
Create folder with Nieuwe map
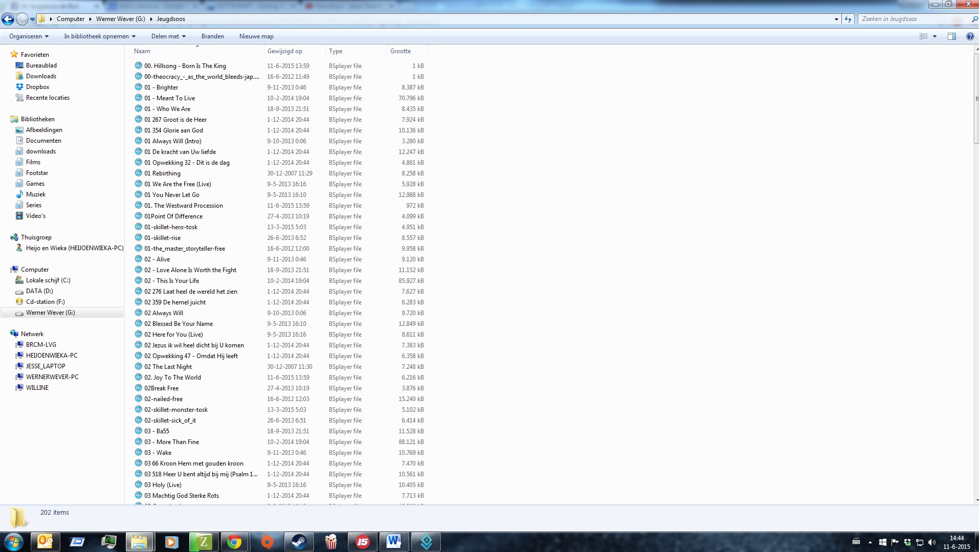click(256, 36)
